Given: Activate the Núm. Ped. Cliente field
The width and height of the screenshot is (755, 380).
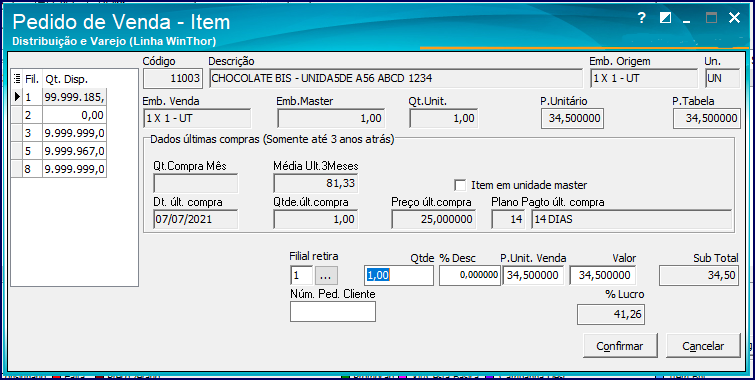Looking at the screenshot, I should click(333, 312).
